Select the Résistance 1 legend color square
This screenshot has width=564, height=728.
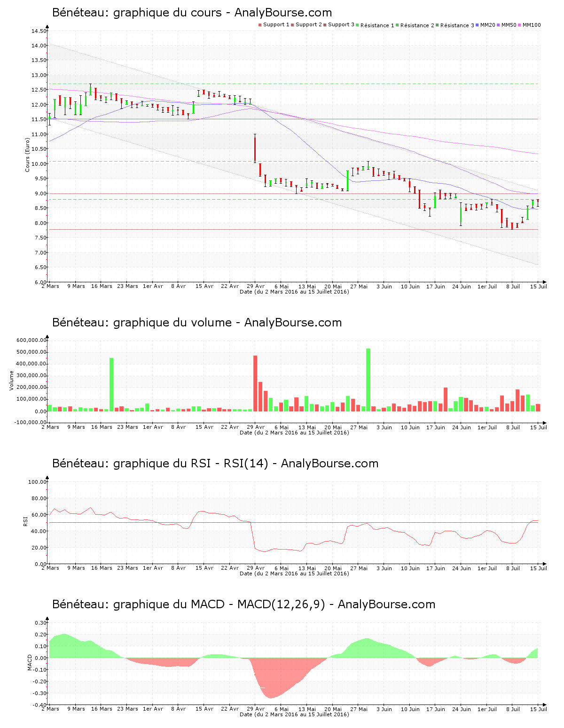point(357,25)
